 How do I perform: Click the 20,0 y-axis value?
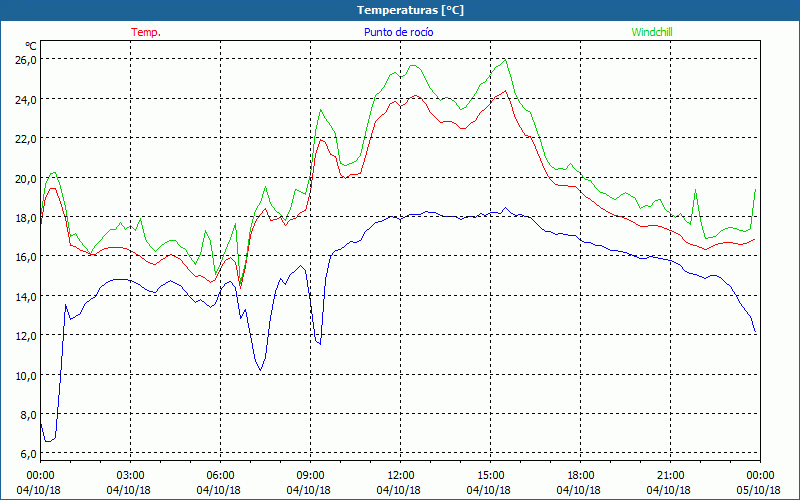click(27, 178)
